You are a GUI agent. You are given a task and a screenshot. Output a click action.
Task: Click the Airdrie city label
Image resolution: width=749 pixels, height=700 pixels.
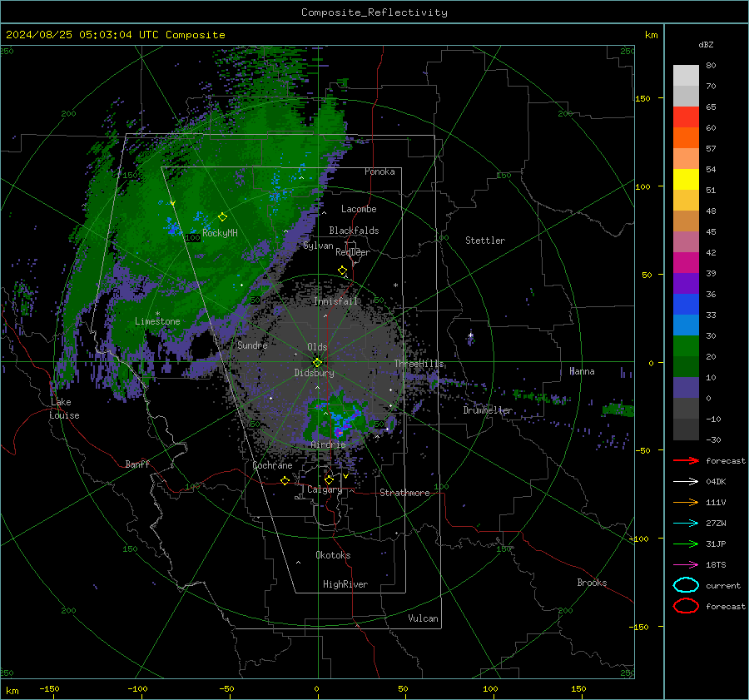328,444
